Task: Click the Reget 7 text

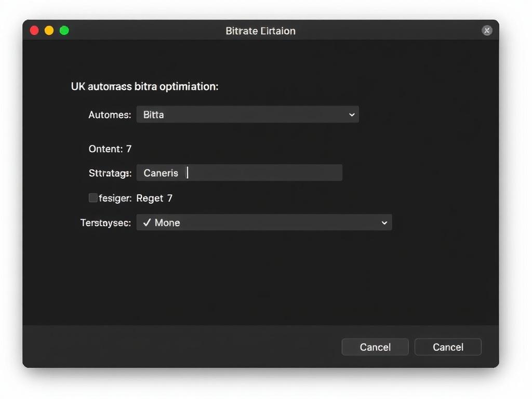Action: coord(154,198)
